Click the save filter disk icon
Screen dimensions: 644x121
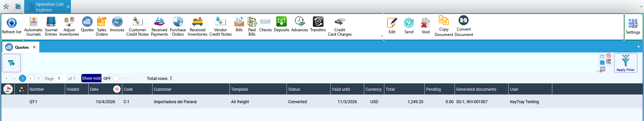point(602,62)
